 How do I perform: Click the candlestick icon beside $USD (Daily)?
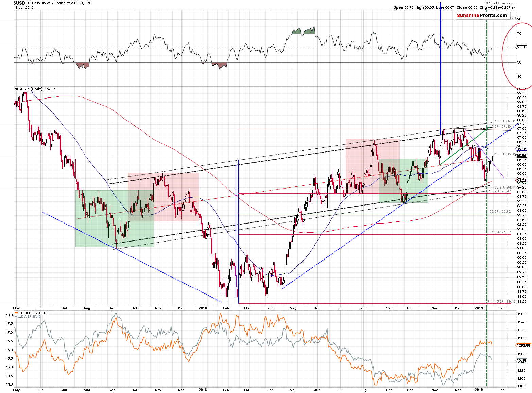(16, 89)
